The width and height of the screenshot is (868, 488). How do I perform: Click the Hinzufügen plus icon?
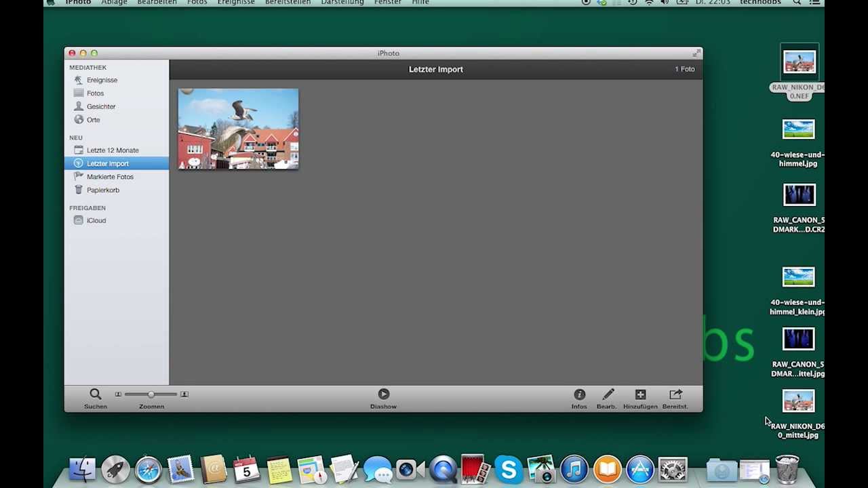tap(640, 394)
